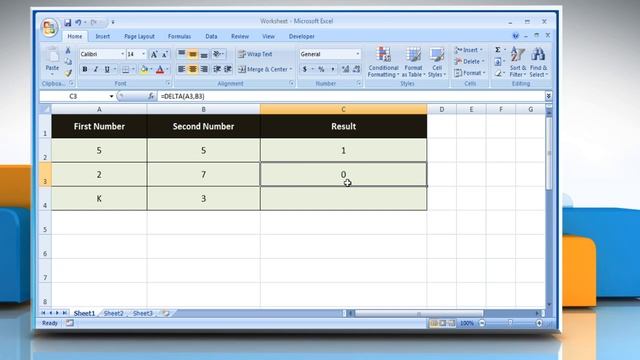640x360 pixels.
Task: Toggle Center horizontal alignment button
Action: (x=193, y=69)
